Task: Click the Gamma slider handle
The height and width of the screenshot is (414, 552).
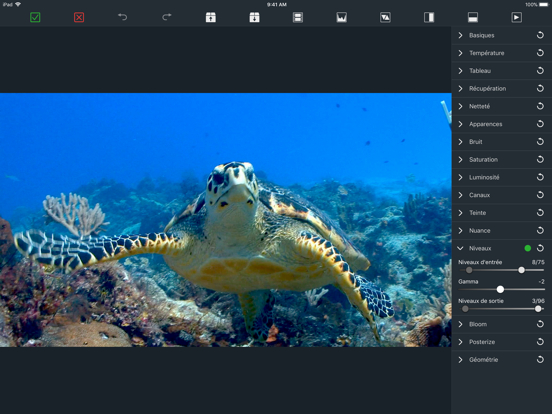Action: (500, 289)
